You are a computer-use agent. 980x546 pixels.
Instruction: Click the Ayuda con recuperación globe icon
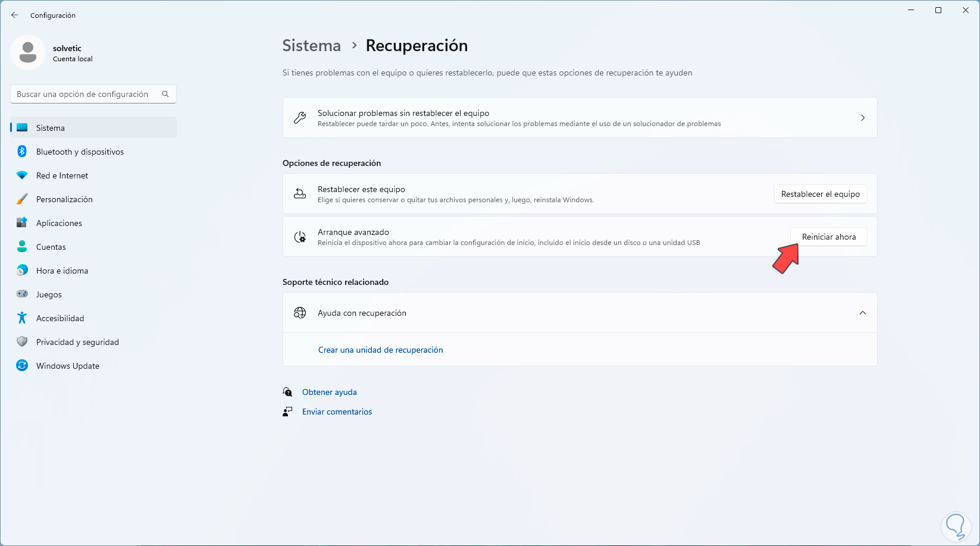tap(300, 313)
